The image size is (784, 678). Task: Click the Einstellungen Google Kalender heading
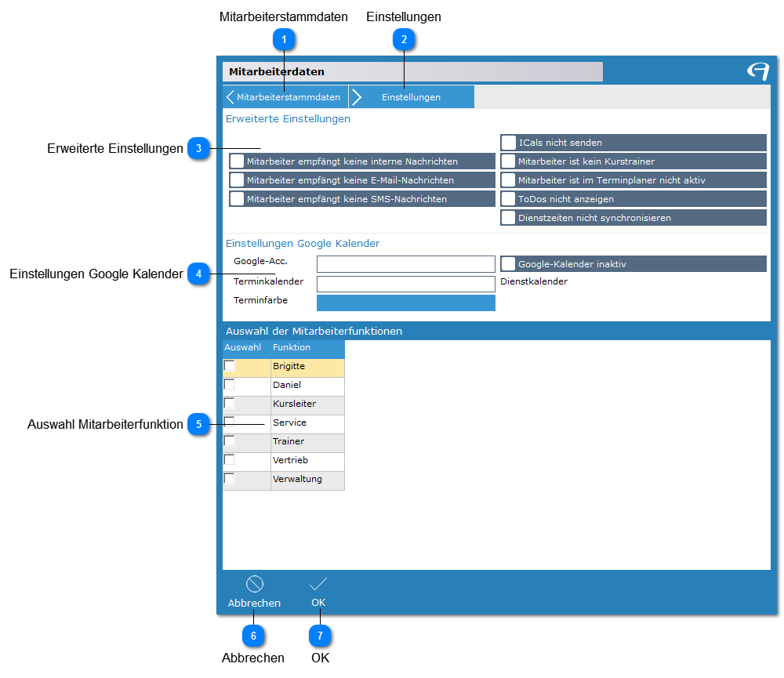(303, 244)
